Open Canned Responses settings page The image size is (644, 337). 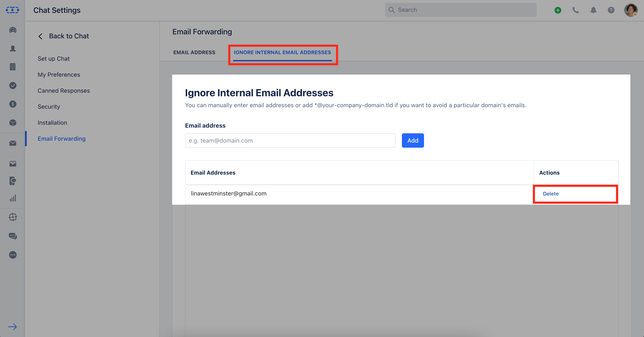tap(64, 91)
